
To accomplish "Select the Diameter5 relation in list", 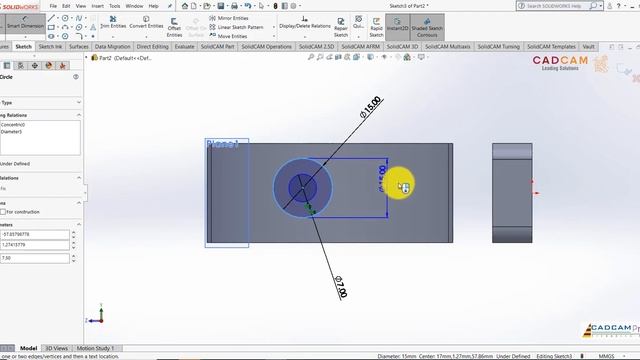I will coord(11,132).
